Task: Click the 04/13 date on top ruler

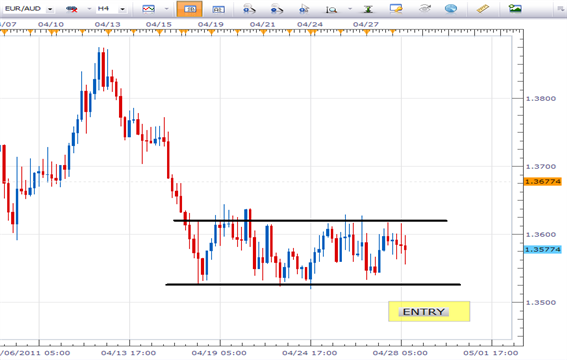Action: [107, 25]
